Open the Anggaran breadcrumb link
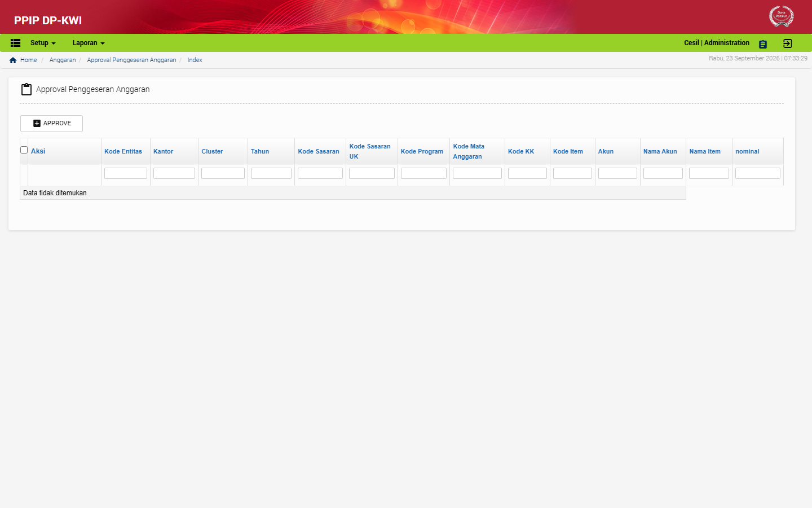 [x=63, y=60]
